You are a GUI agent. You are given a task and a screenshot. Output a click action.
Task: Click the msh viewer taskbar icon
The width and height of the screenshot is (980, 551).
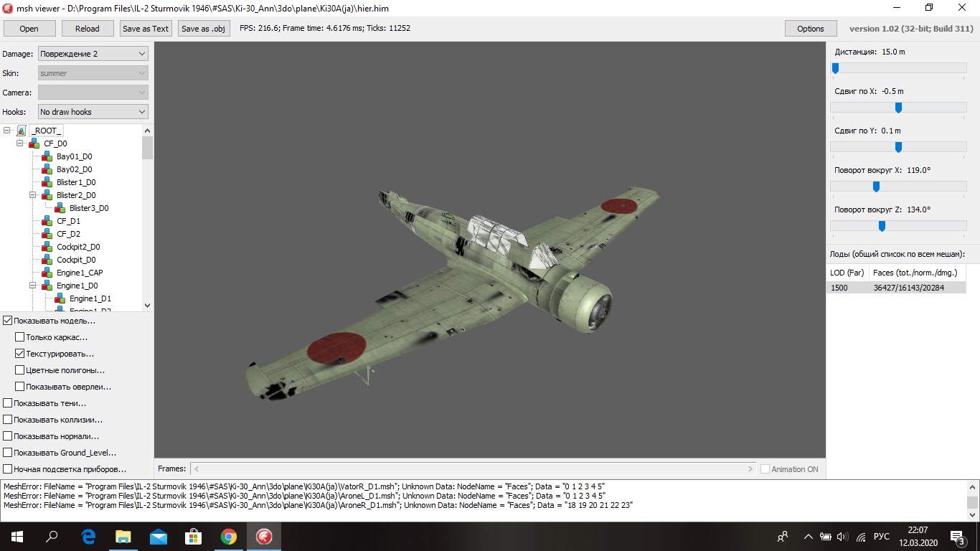pyautogui.click(x=264, y=537)
